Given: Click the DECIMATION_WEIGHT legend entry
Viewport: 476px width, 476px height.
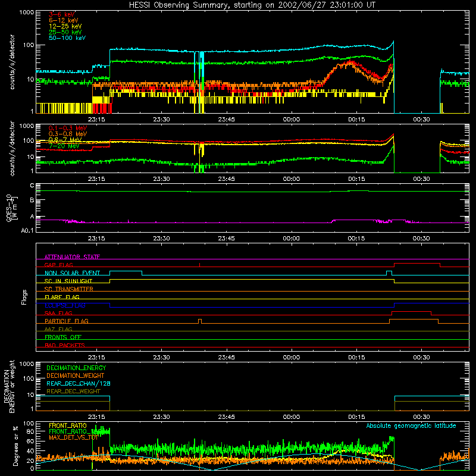Looking at the screenshot, I should 76,375.
